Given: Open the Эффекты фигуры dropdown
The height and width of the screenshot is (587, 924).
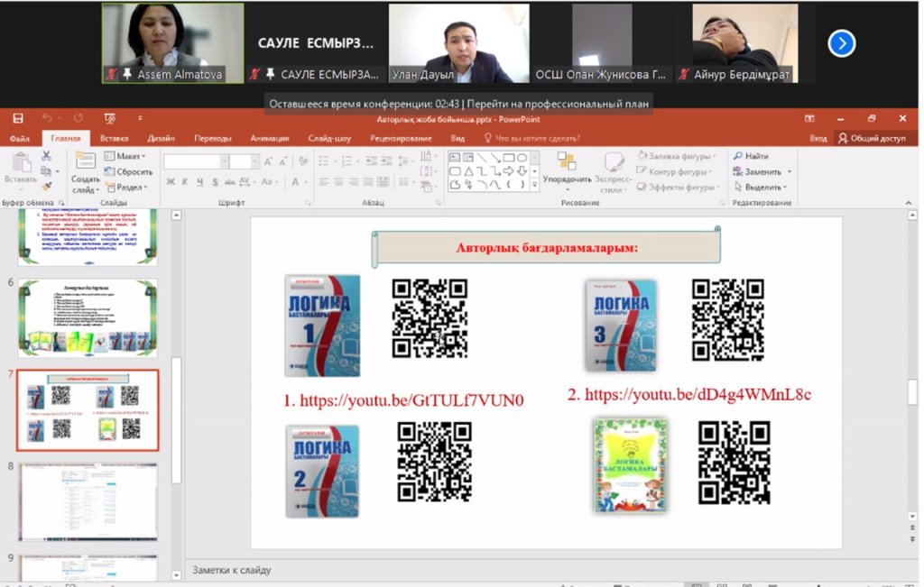Looking at the screenshot, I should [x=679, y=188].
